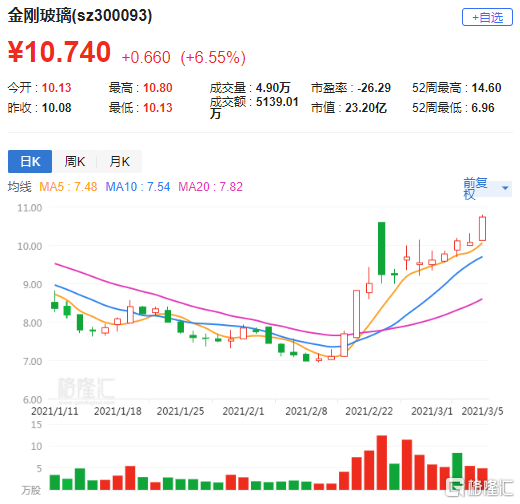Switch to 周K weekly chart tab
This screenshot has height=504, width=520.
(75, 162)
